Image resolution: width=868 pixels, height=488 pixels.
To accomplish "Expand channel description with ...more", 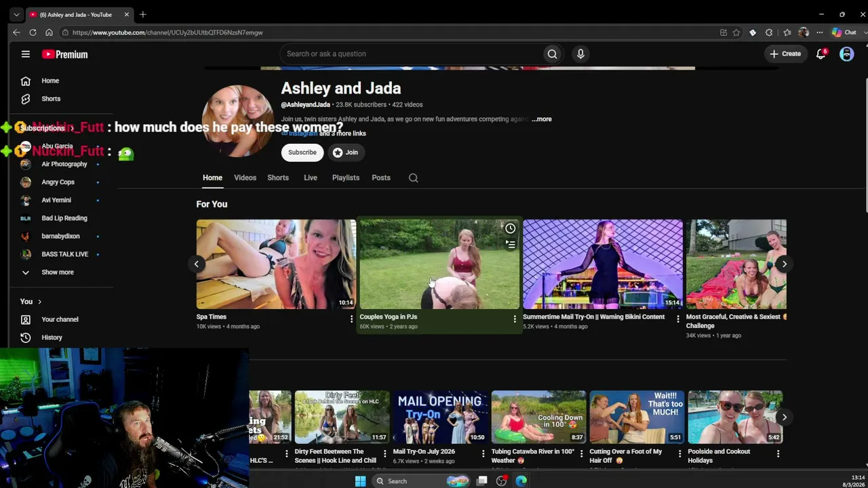I will tap(541, 119).
